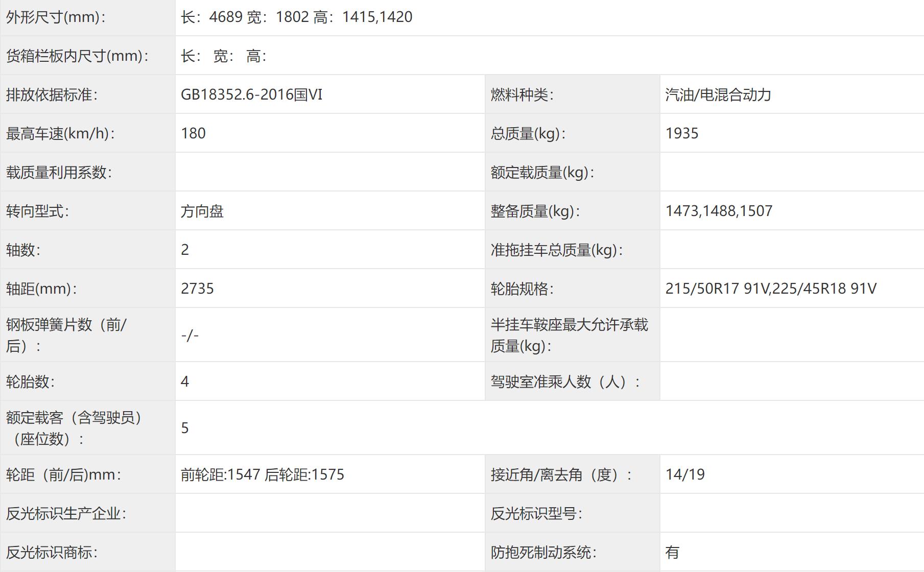Select the dimensions value 长:4689 宽:1802 高:1415,1420

[x=296, y=17]
